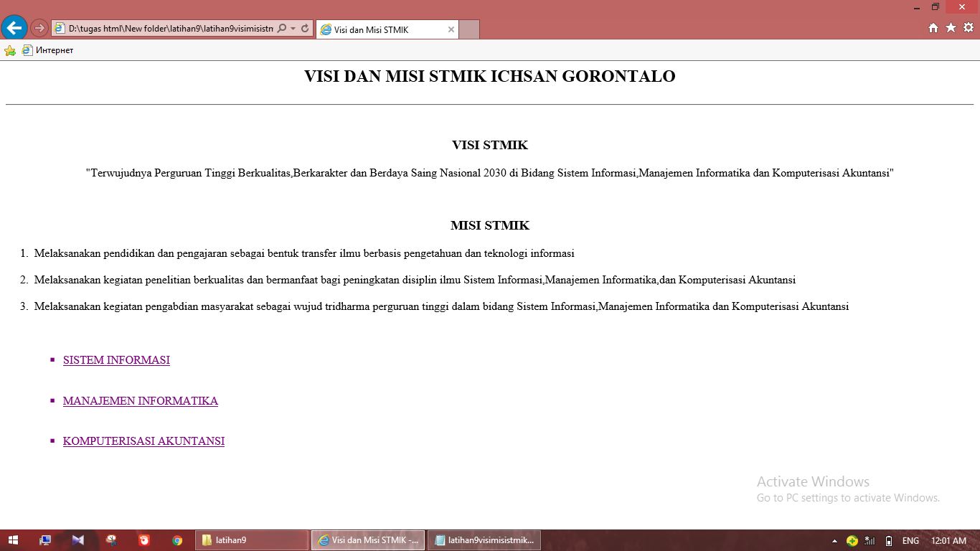Show hidden system tray icons

tap(834, 541)
